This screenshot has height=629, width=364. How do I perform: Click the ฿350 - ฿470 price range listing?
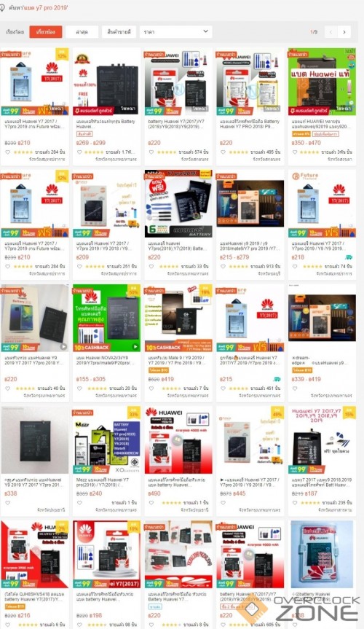click(306, 142)
